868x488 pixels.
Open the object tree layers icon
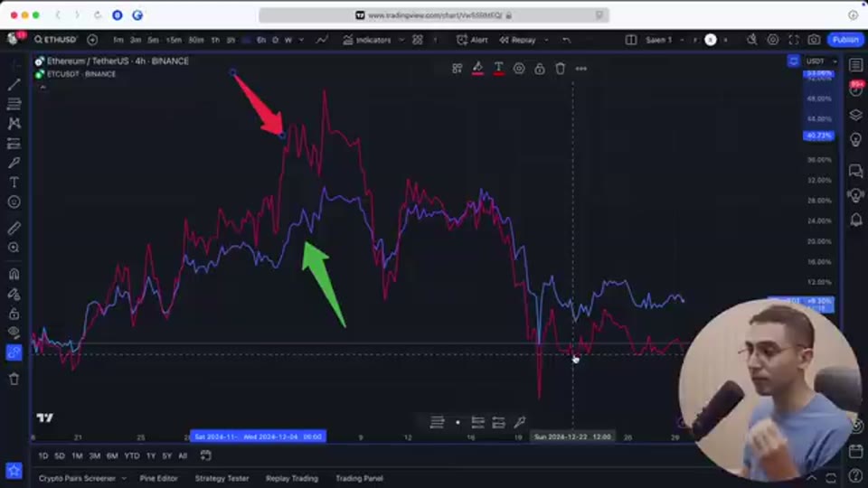click(x=856, y=115)
